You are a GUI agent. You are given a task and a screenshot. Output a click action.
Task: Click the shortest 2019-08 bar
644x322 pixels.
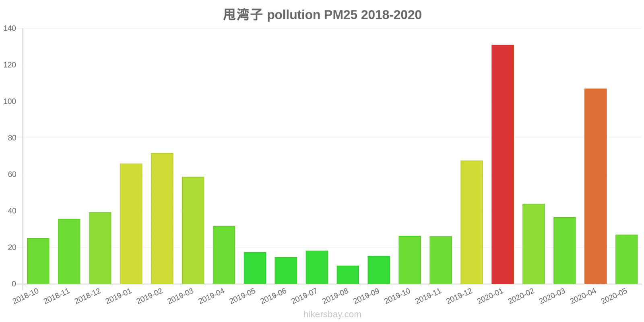click(348, 275)
